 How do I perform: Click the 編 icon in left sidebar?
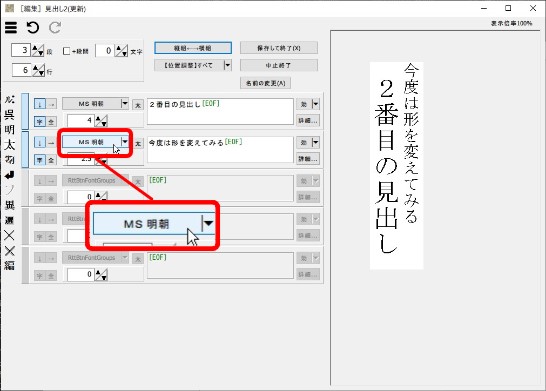(x=9, y=265)
